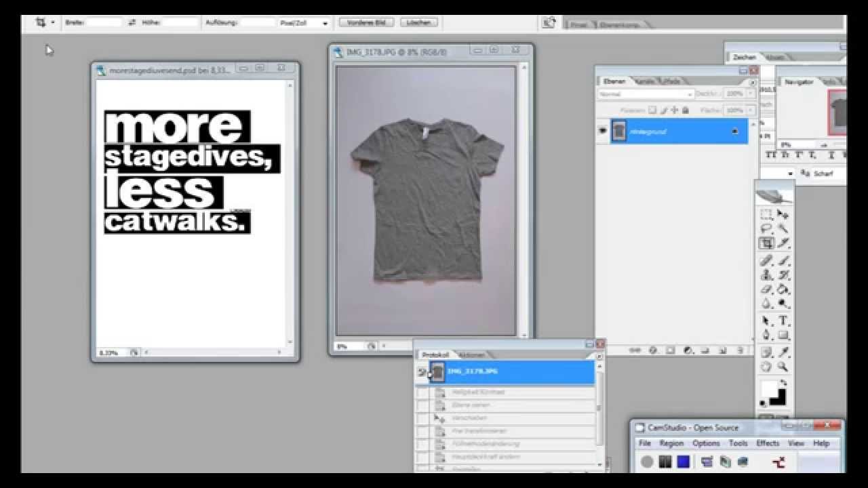The height and width of the screenshot is (488, 868).
Task: Open the Effects menu in CamStudio
Action: pyautogui.click(x=768, y=443)
